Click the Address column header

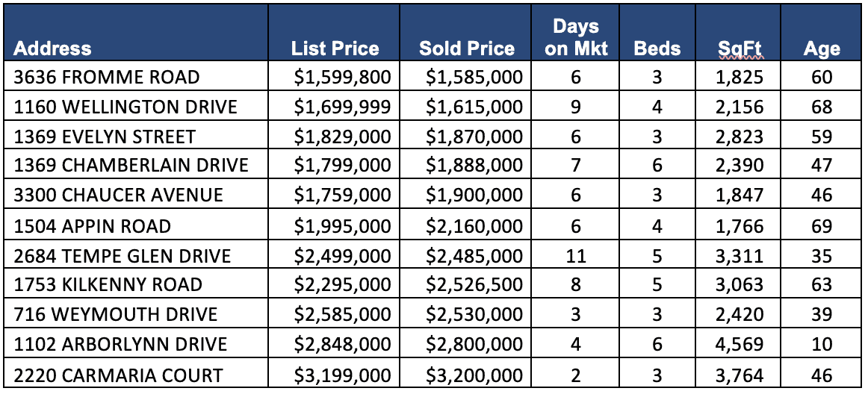pyautogui.click(x=53, y=49)
